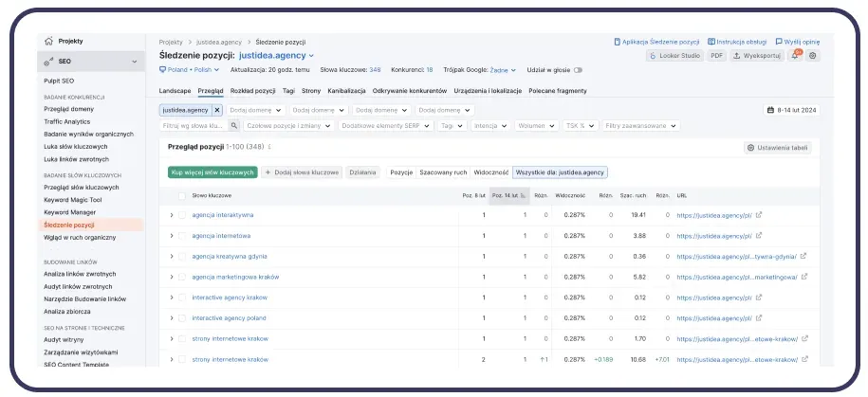Open Audyt witryny in the sidebar
The width and height of the screenshot is (868, 397).
point(64,339)
